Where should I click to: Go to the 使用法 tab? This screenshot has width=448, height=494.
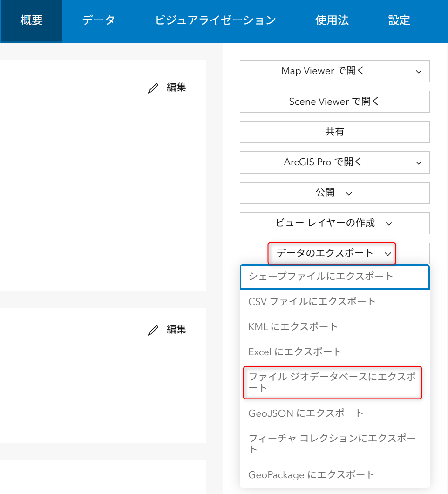332,20
